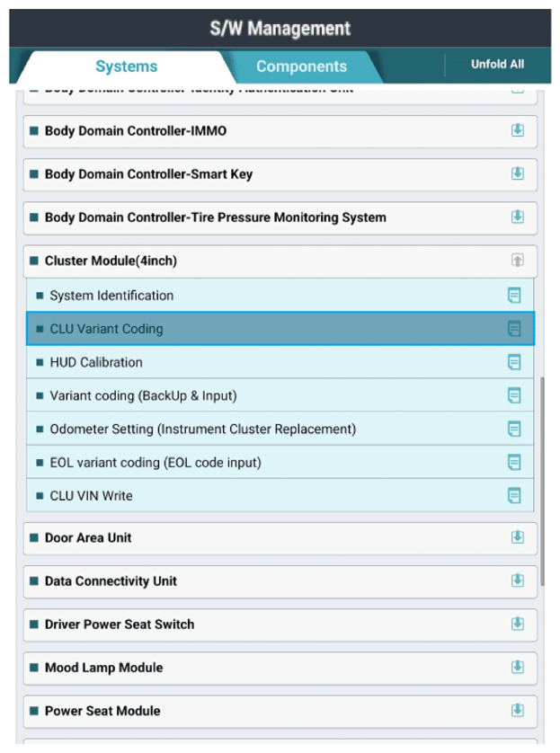Expand the Body Domain Controller-IMMO section
Screen dimensions: 560x753
tap(517, 130)
